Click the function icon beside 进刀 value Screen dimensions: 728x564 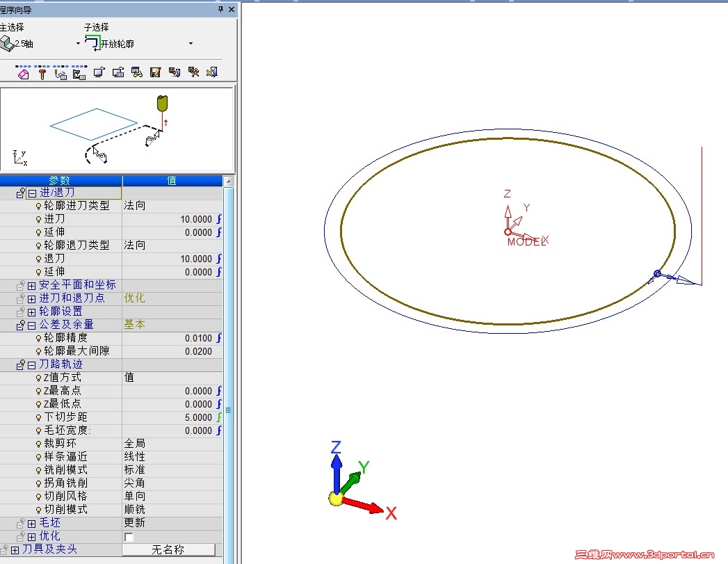[219, 218]
